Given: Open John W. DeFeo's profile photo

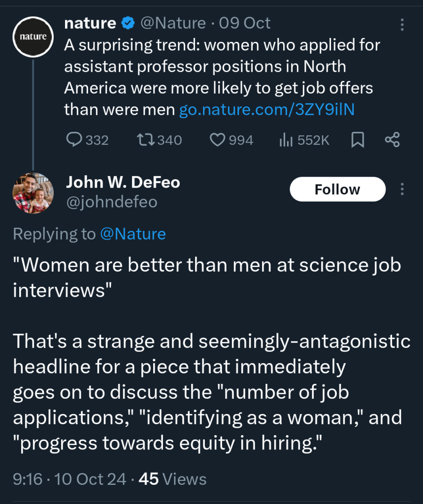Looking at the screenshot, I should (33, 193).
